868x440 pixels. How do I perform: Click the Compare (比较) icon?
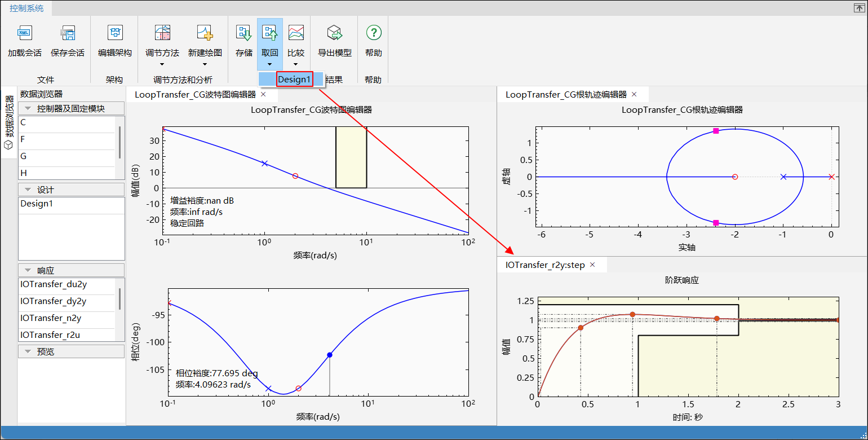(x=296, y=34)
